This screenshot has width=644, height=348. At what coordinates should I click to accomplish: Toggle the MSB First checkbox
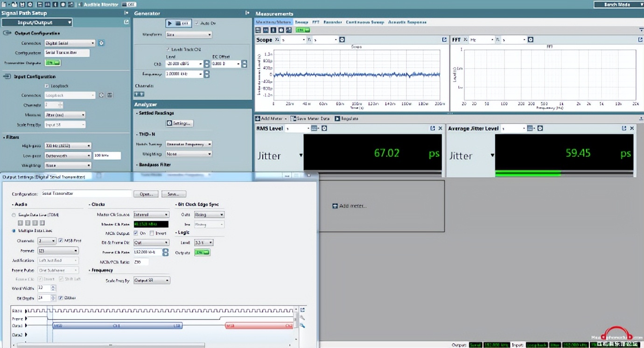(61, 241)
